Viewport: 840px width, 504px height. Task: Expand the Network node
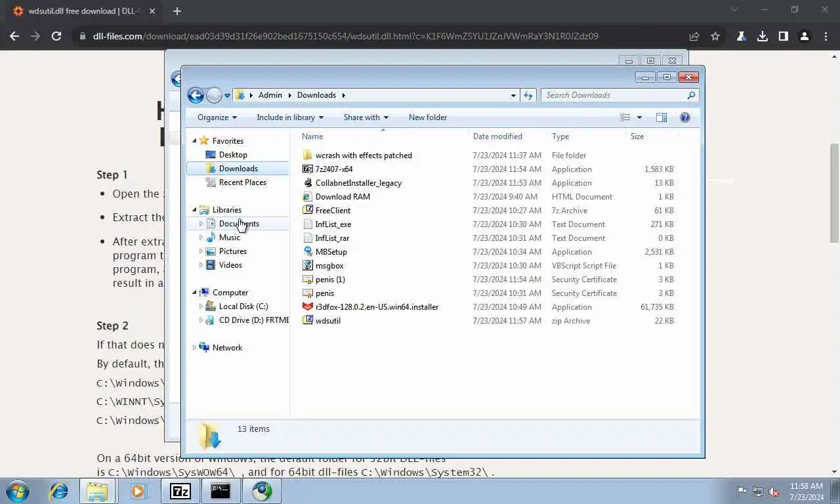pos(194,348)
